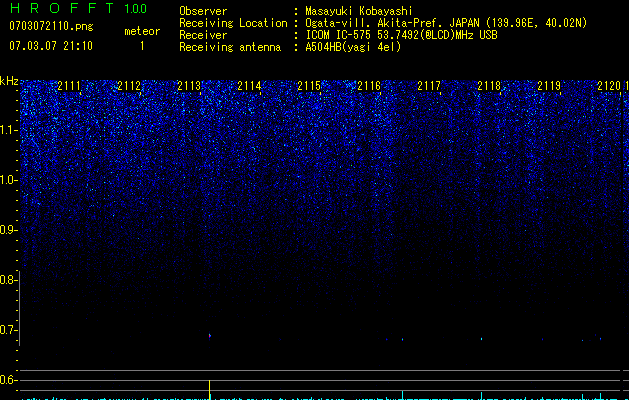Screen dimensions: 629x400
Task: Click the 2111 time marker
Action: (69, 86)
